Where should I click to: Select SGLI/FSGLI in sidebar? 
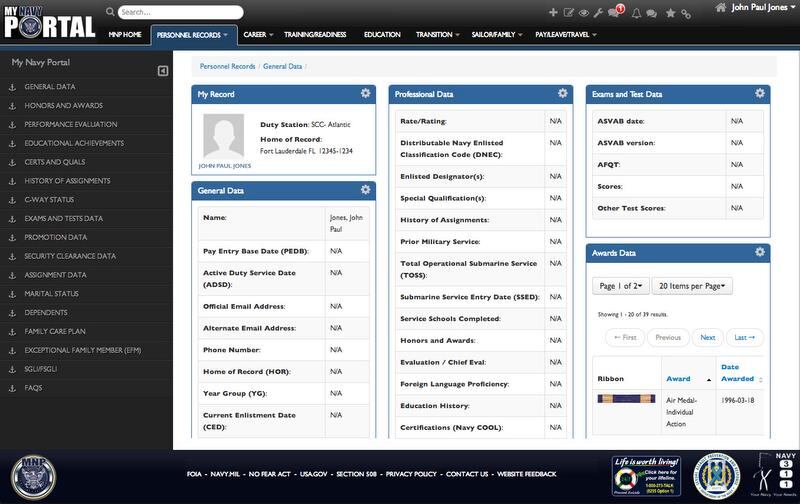pos(40,369)
